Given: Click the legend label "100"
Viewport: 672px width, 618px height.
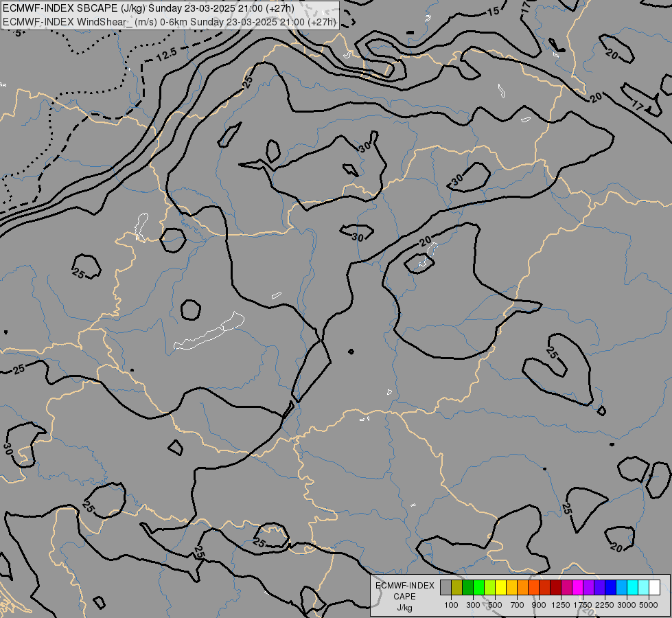Looking at the screenshot, I should 451,605.
